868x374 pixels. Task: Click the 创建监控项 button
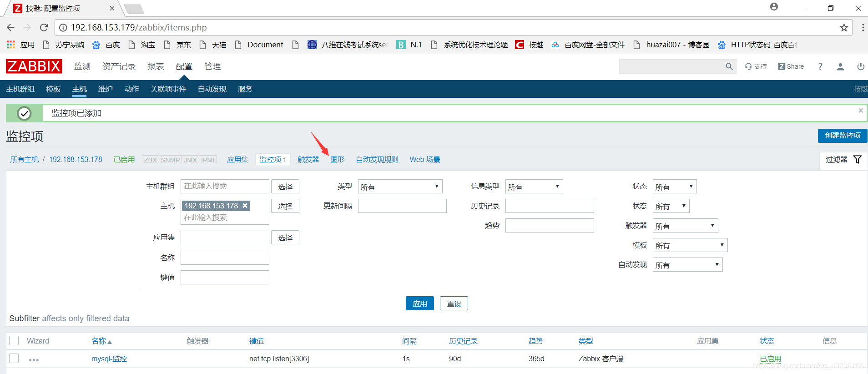point(843,136)
